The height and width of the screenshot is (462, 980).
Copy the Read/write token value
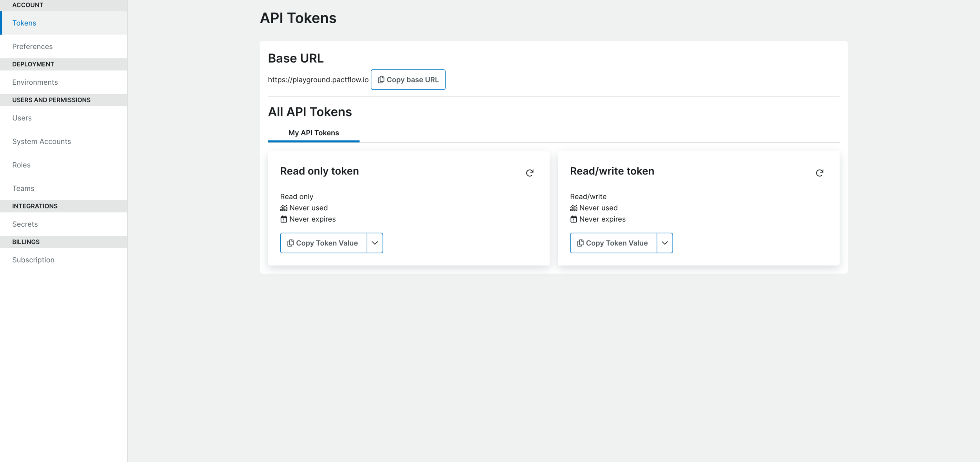pos(616,243)
